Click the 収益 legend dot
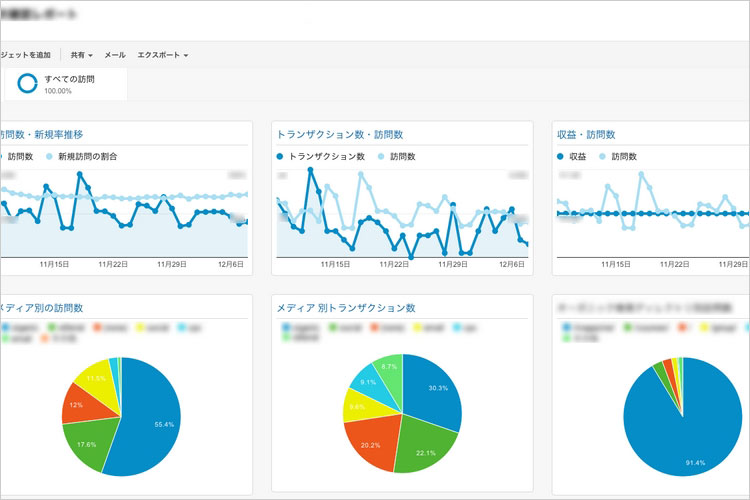750x500 pixels. point(561,157)
